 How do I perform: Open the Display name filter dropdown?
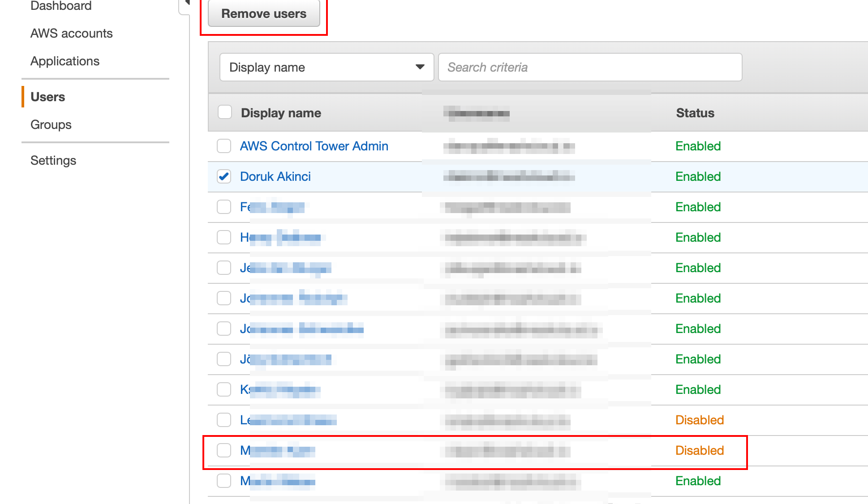coord(327,67)
